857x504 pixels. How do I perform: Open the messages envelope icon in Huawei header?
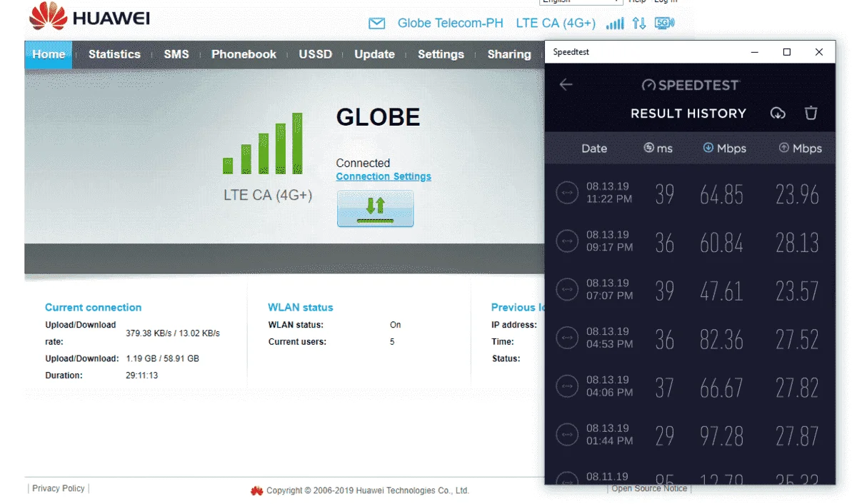point(376,24)
